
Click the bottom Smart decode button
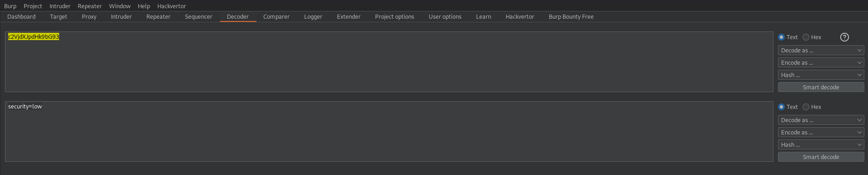821,157
